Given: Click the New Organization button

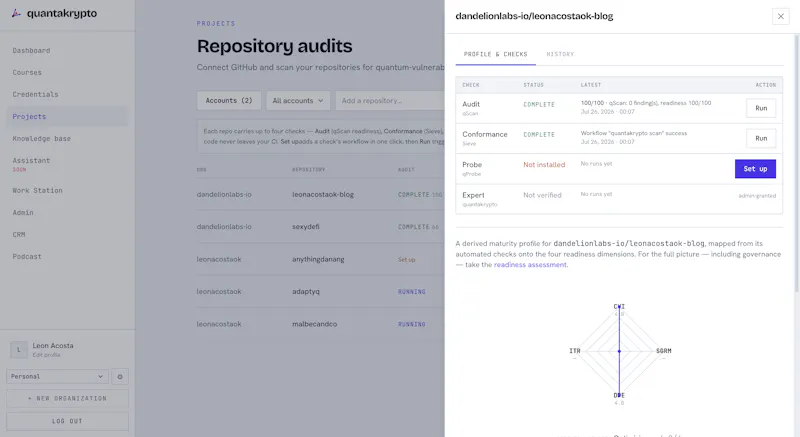Looking at the screenshot, I should (67, 399).
